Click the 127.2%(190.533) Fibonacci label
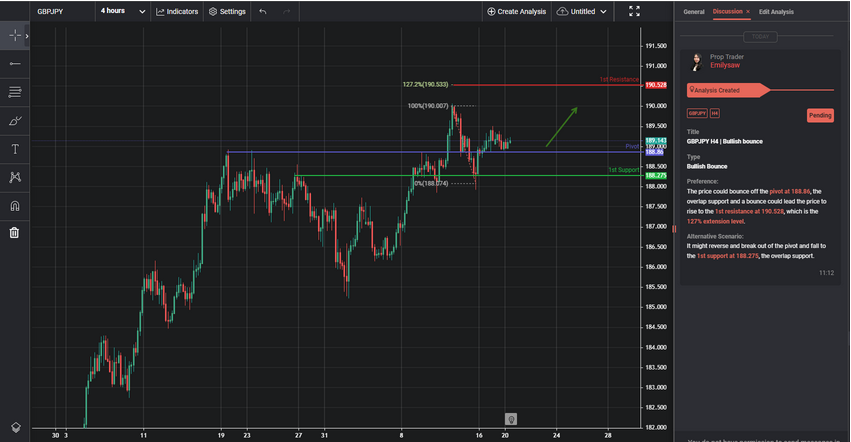 (x=426, y=85)
